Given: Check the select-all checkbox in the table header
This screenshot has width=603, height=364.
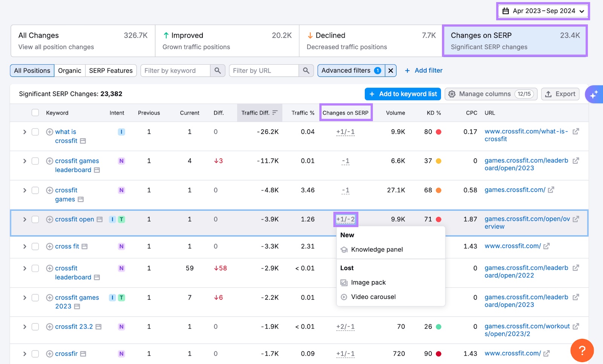Looking at the screenshot, I should click(x=35, y=112).
